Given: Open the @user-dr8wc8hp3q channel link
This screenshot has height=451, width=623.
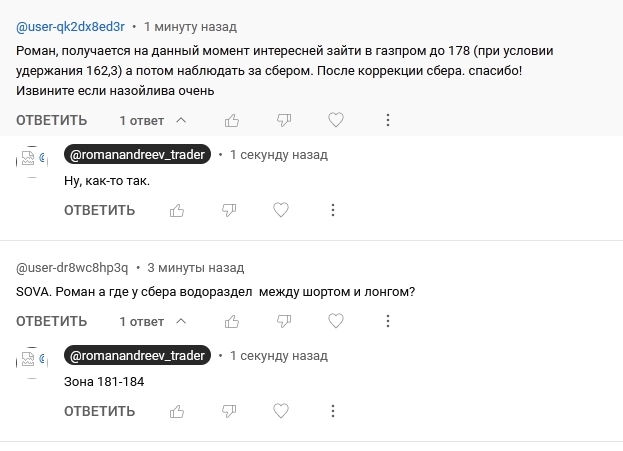Looking at the screenshot, I should pyautogui.click(x=72, y=268).
